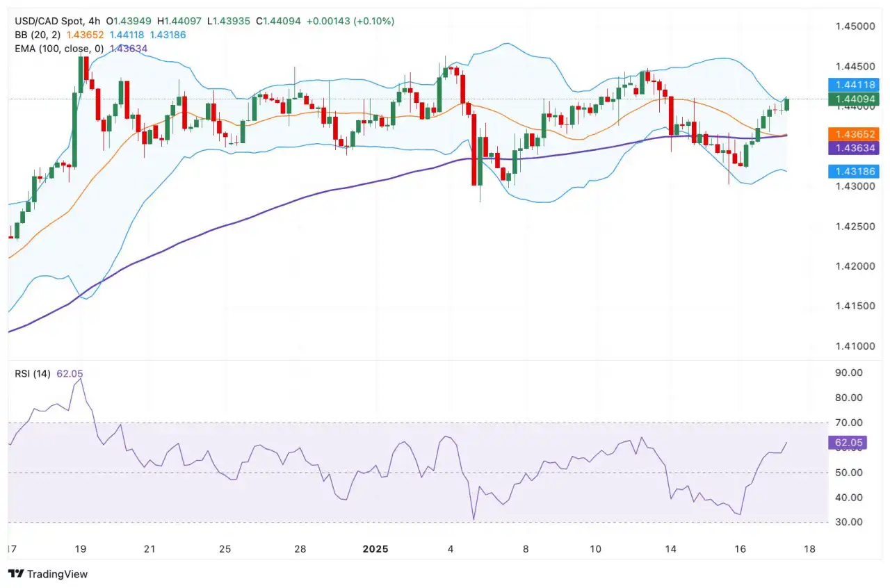This screenshot has width=890, height=588.
Task: Click date 28 on the time axis
Action: (300, 549)
